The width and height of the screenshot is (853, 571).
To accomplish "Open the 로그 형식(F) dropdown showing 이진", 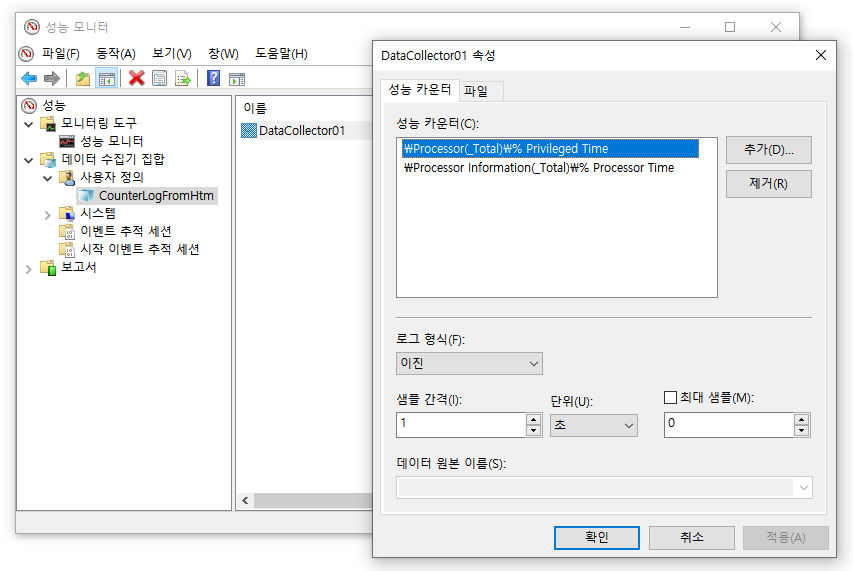I will click(469, 363).
